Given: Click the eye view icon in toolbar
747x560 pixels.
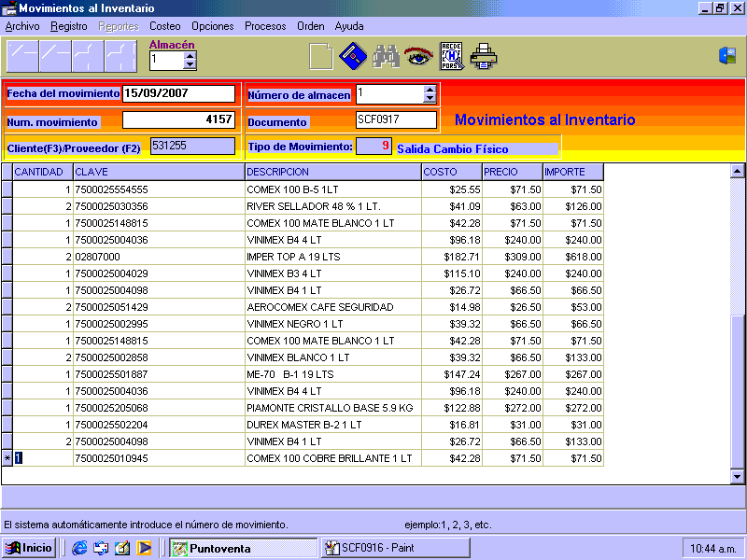Looking at the screenshot, I should click(x=417, y=57).
